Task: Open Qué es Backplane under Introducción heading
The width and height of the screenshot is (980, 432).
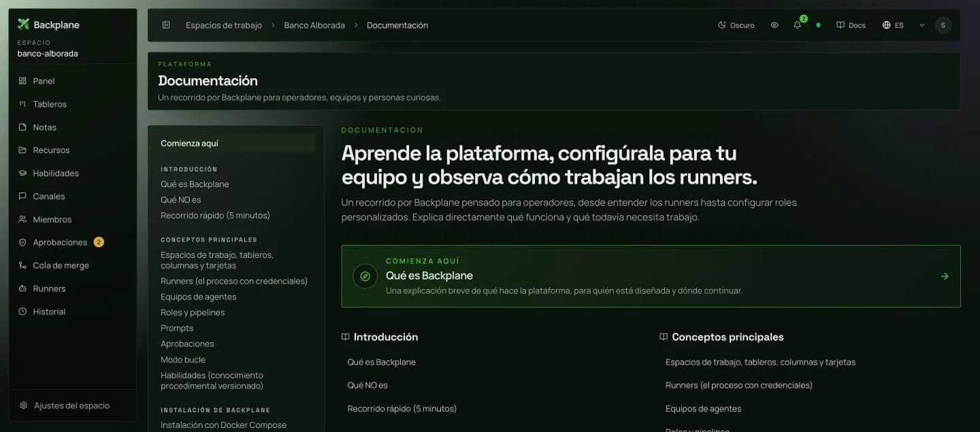Action: pos(381,362)
